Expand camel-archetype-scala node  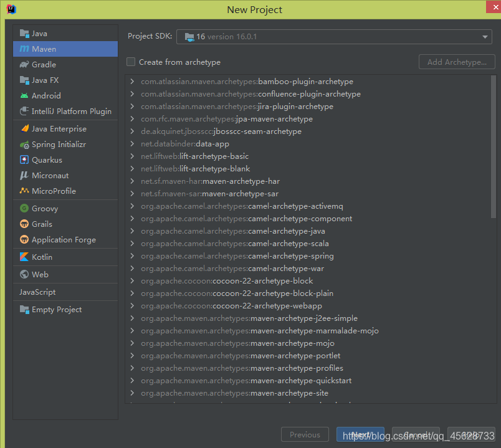pos(132,244)
